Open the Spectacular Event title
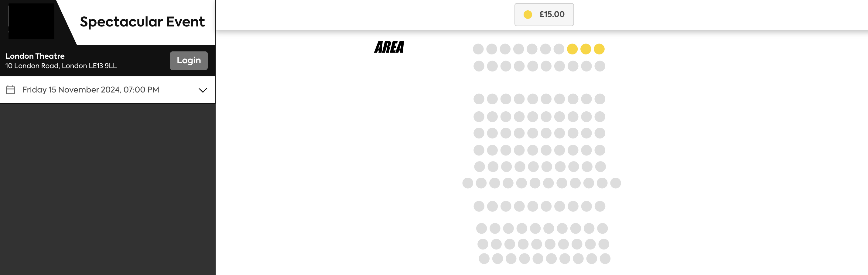Image resolution: width=868 pixels, height=275 pixels. point(142,22)
